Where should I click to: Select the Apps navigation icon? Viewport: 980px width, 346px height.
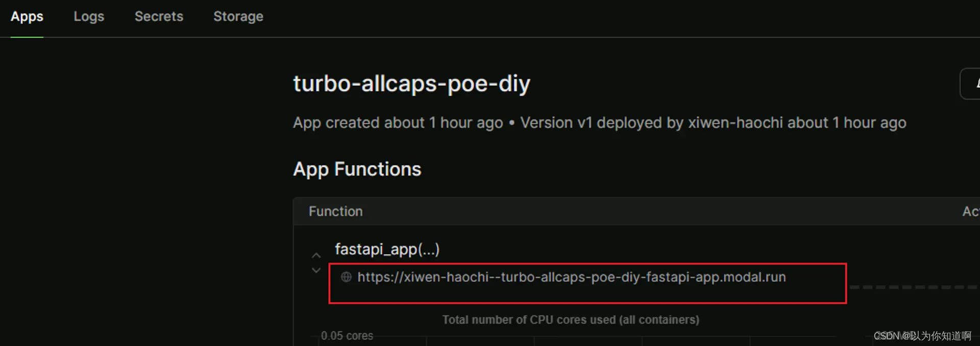[x=27, y=16]
